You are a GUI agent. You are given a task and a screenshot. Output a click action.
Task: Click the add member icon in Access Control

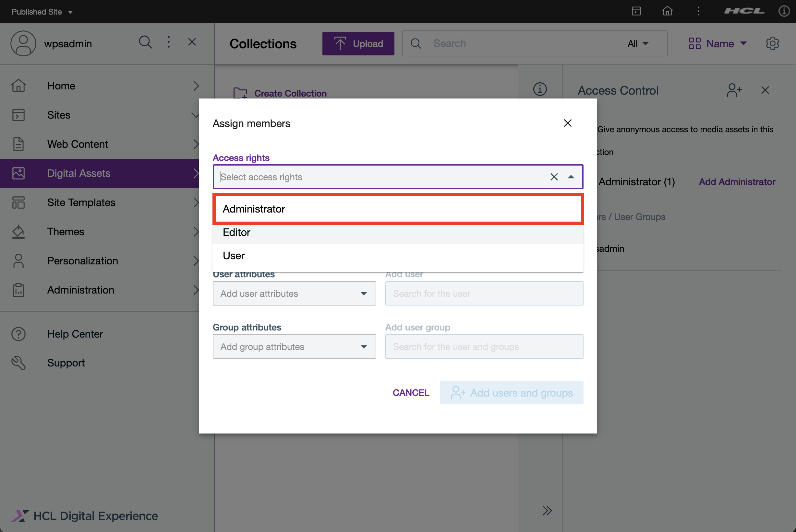coord(734,90)
